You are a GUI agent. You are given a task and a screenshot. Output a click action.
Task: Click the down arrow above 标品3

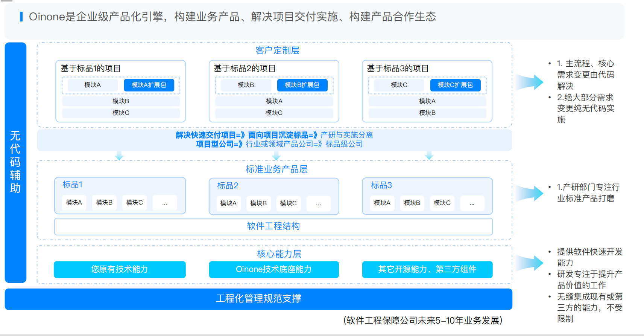coord(429,156)
